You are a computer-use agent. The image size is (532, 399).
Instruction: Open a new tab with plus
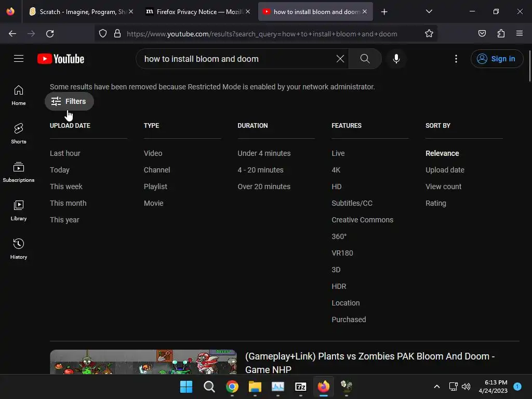(384, 12)
